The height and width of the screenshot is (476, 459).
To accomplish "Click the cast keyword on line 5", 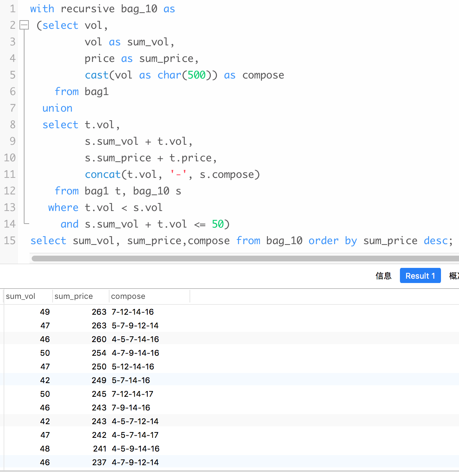I will [97, 75].
